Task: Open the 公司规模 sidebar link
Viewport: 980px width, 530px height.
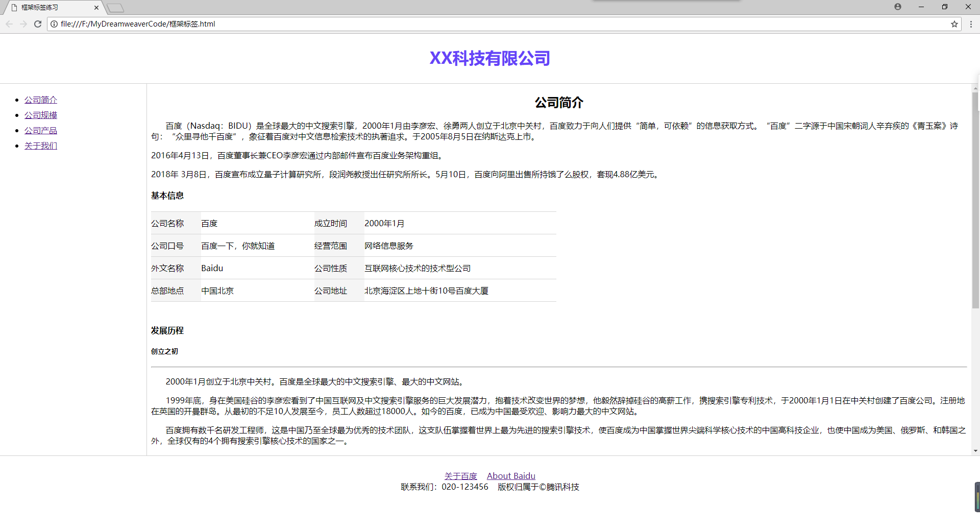Action: point(41,115)
